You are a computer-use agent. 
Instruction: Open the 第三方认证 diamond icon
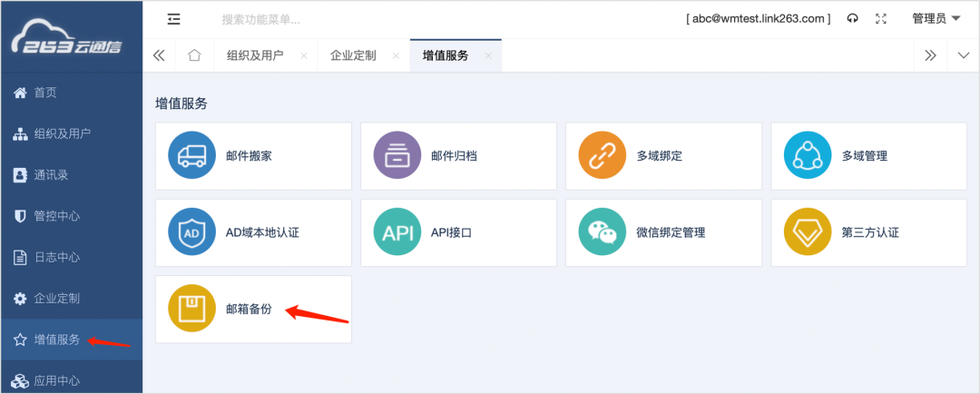tap(807, 232)
